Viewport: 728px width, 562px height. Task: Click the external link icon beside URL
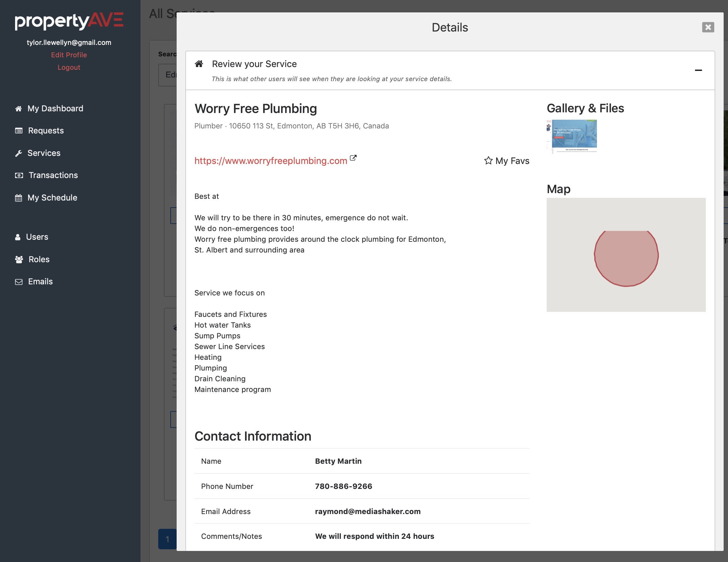point(353,158)
